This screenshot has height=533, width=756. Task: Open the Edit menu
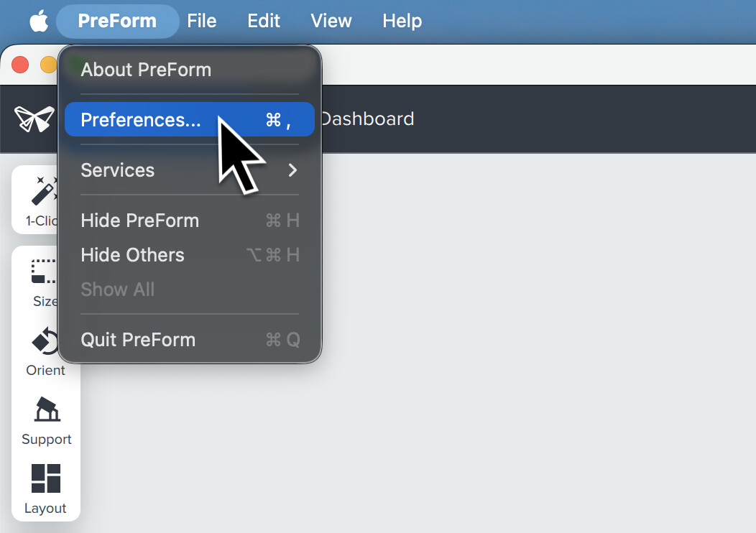click(264, 22)
